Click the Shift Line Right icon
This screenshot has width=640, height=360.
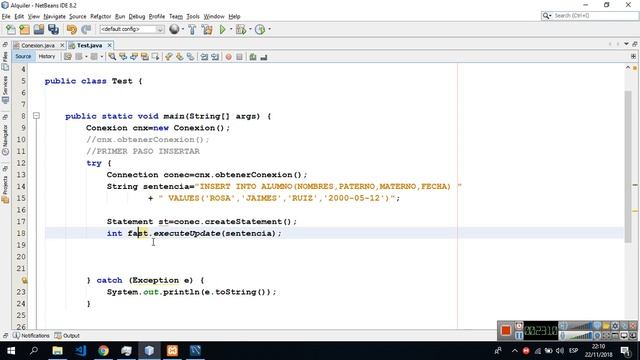coord(215,57)
